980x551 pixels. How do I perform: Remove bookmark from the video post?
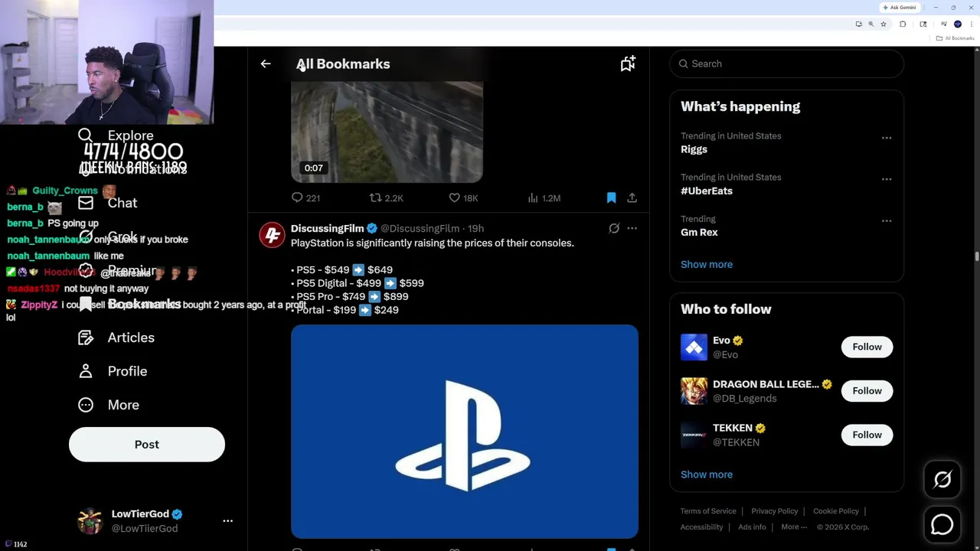(x=611, y=197)
